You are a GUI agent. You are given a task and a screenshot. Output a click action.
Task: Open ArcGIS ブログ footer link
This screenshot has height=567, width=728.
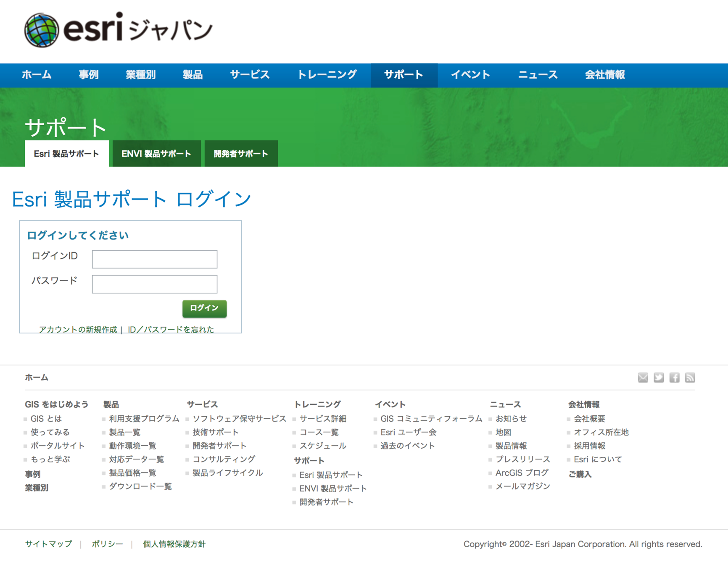(x=522, y=472)
